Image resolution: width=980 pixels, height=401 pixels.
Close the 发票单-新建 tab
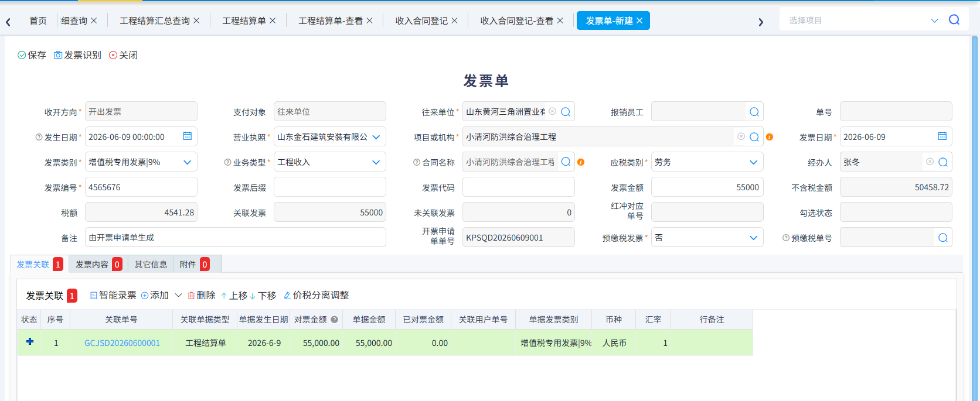pos(639,20)
